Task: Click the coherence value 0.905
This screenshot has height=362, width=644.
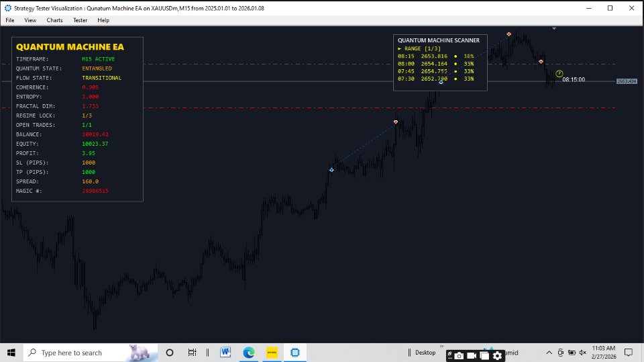Action: tap(90, 87)
